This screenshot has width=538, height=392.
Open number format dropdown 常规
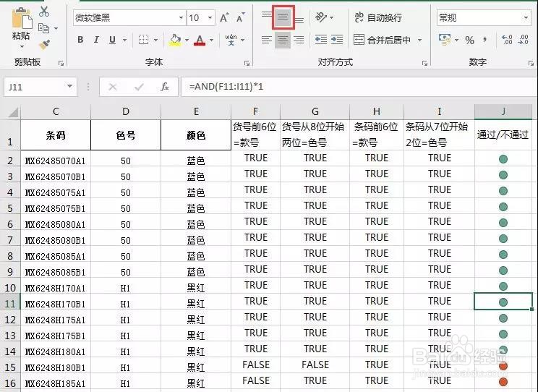tap(526, 17)
